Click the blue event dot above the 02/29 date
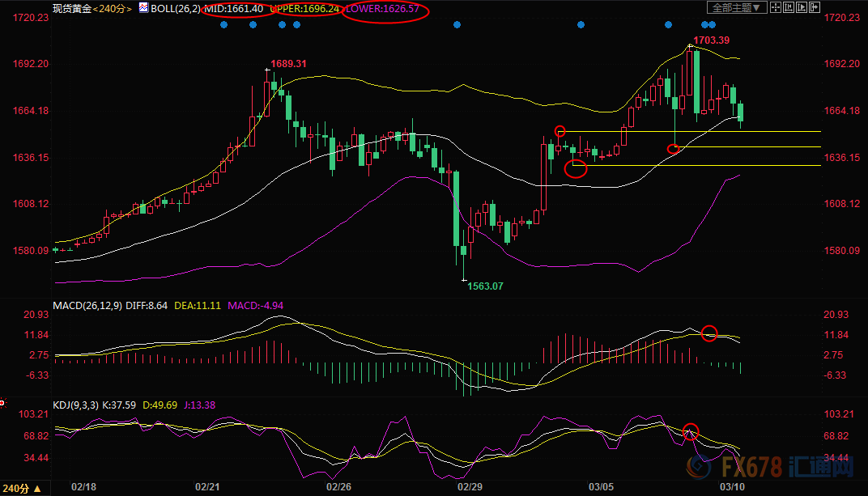Screen dimensions: 868x496 click(457, 24)
